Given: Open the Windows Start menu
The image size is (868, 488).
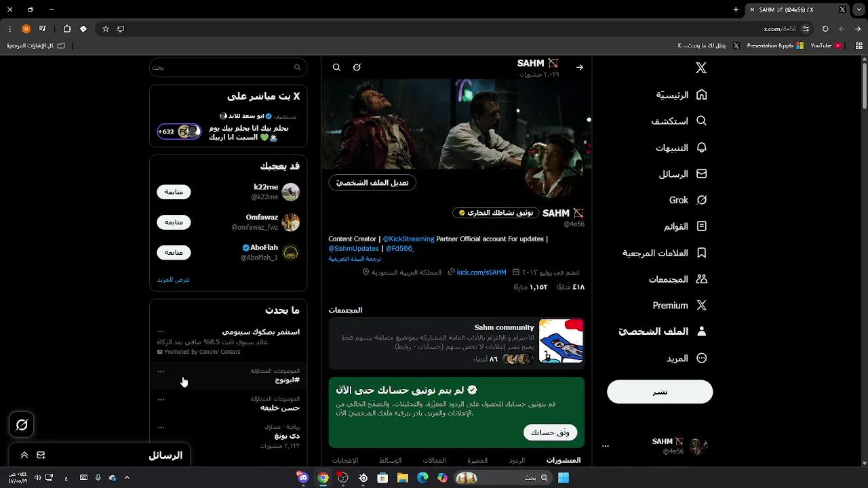Looking at the screenshot, I should (x=564, y=478).
